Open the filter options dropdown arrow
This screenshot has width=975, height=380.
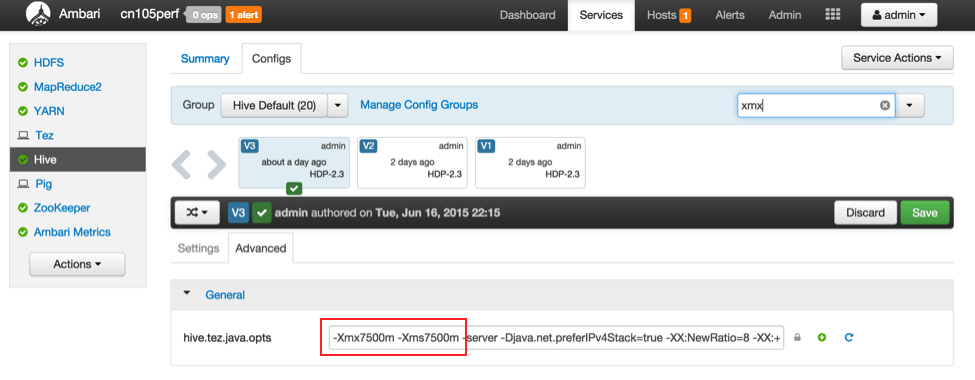(910, 106)
